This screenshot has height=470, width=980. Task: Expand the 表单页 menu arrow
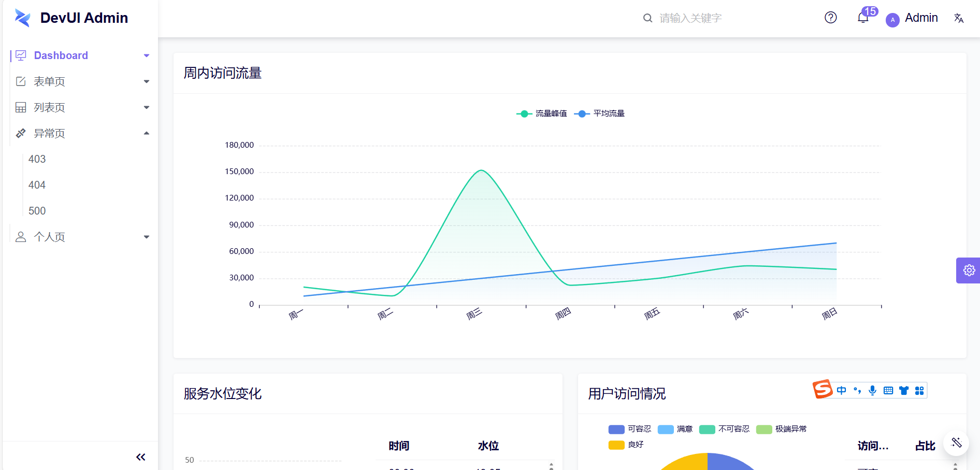tap(147, 81)
